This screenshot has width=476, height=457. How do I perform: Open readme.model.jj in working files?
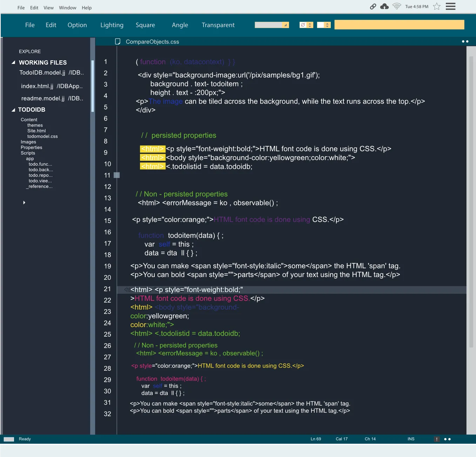click(x=52, y=98)
